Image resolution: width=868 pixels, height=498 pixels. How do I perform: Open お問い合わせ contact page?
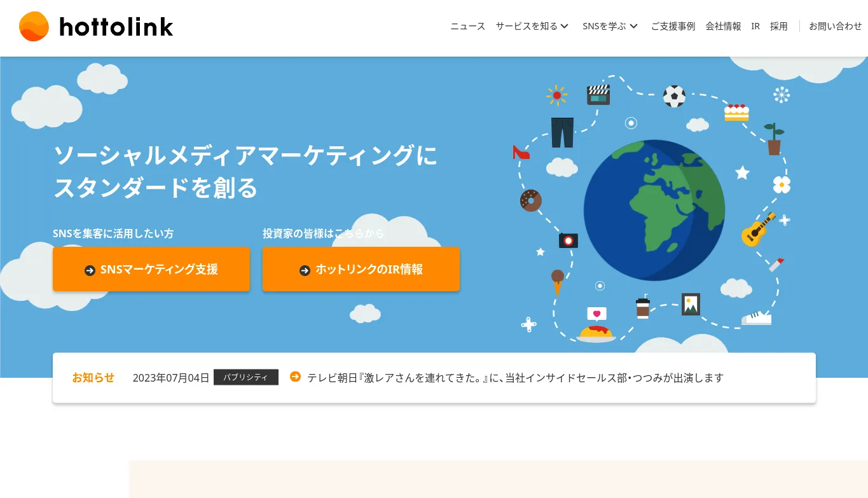click(835, 26)
